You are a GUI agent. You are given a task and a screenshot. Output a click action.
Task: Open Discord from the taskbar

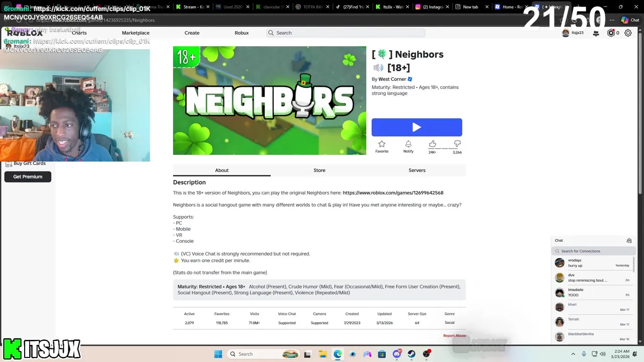point(397,354)
